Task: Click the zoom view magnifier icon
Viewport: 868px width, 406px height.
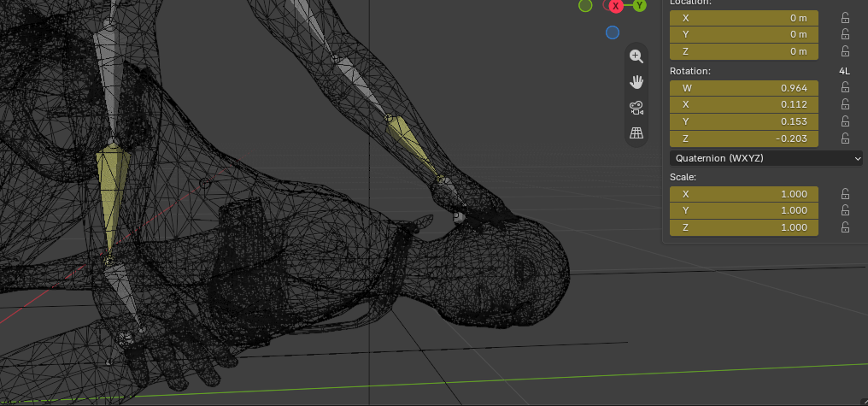Action: 636,56
